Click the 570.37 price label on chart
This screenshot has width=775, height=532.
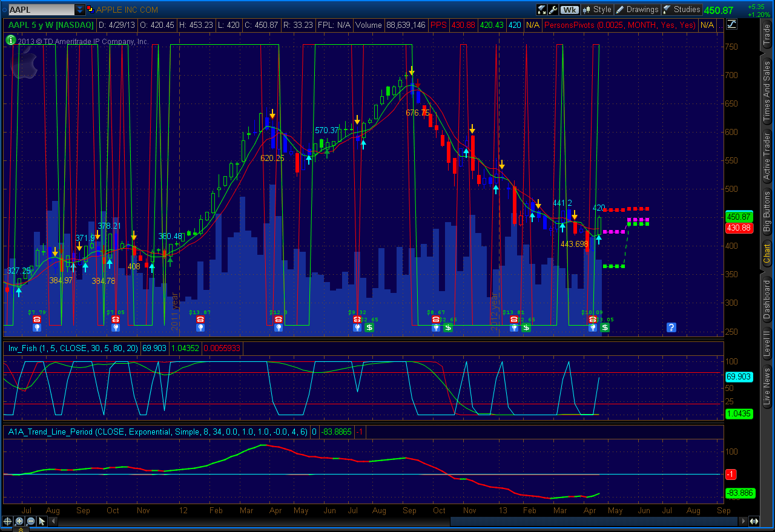tap(327, 130)
